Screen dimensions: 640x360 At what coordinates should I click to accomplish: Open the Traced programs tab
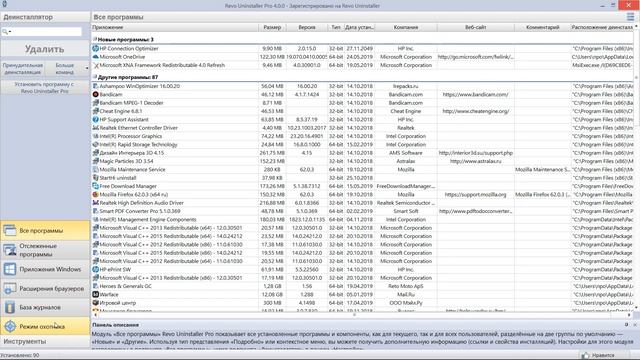[x=45, y=250]
